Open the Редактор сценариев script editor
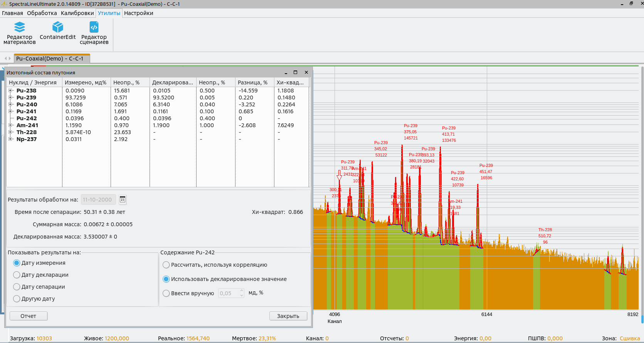This screenshot has height=343, width=644. click(x=94, y=33)
